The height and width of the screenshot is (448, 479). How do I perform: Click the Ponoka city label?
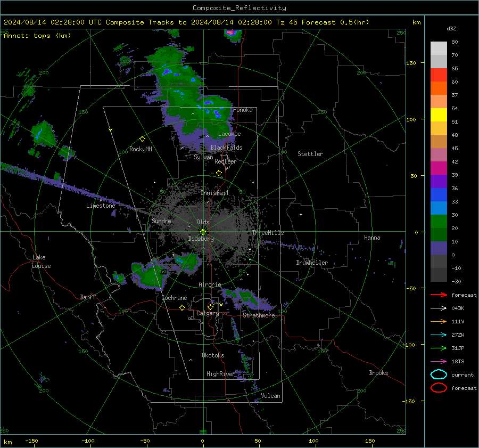243,110
